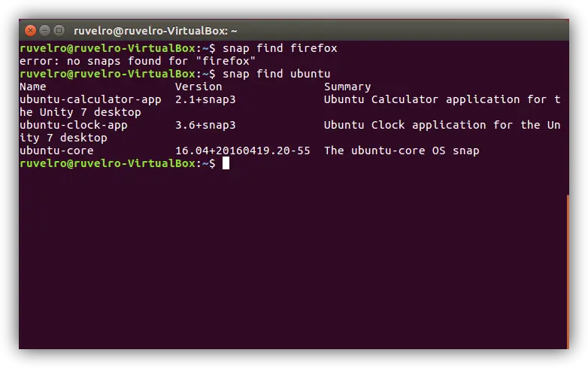Click the cursor at the last prompt

(x=226, y=163)
